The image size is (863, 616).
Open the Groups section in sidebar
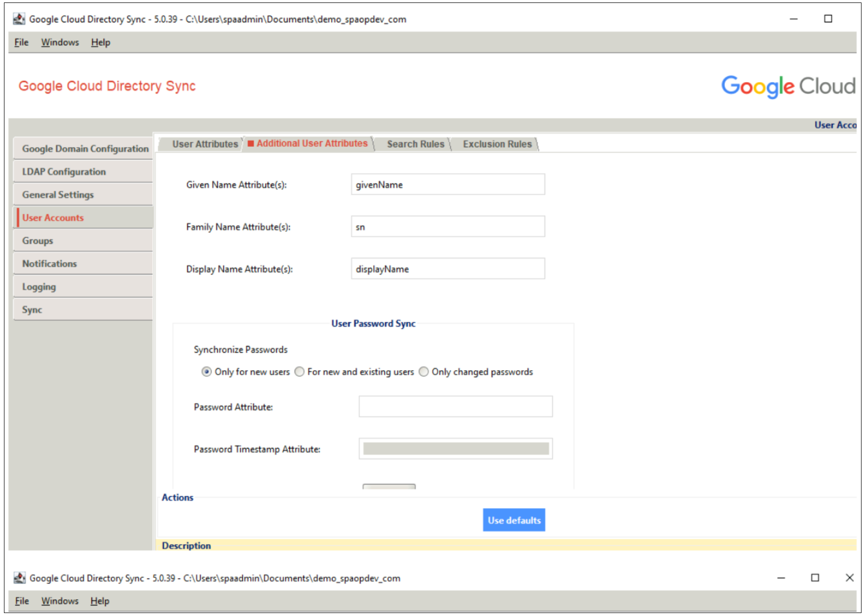(38, 241)
